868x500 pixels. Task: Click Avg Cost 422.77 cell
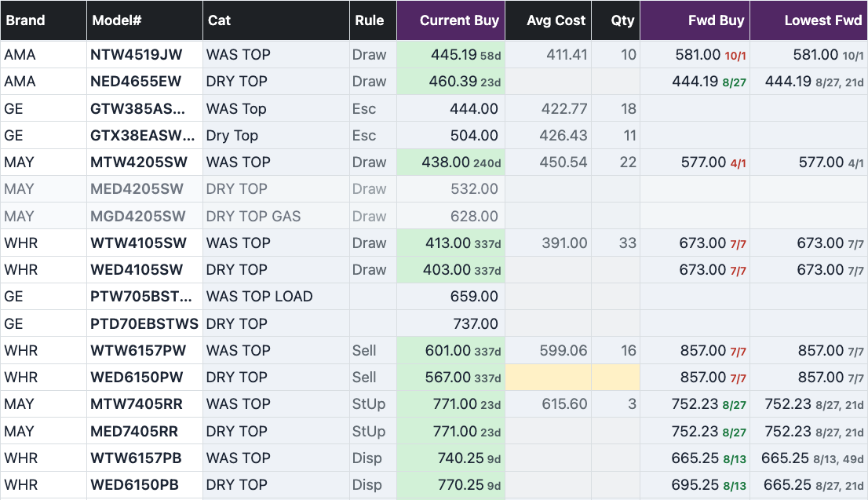click(x=548, y=108)
